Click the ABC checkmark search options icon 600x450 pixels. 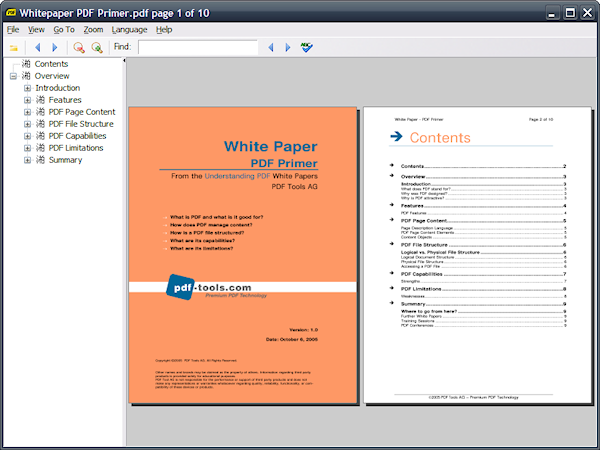point(307,47)
